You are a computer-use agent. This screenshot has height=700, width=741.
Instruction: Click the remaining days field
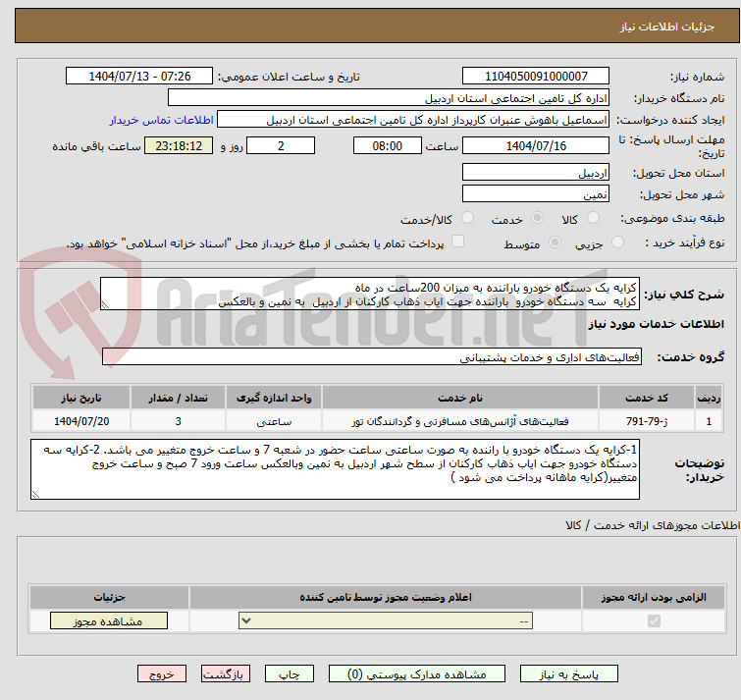pyautogui.click(x=281, y=145)
